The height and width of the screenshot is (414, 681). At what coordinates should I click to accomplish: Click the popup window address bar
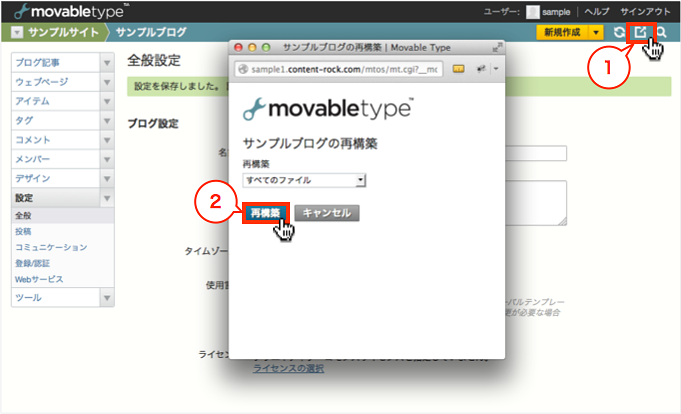pos(339,69)
